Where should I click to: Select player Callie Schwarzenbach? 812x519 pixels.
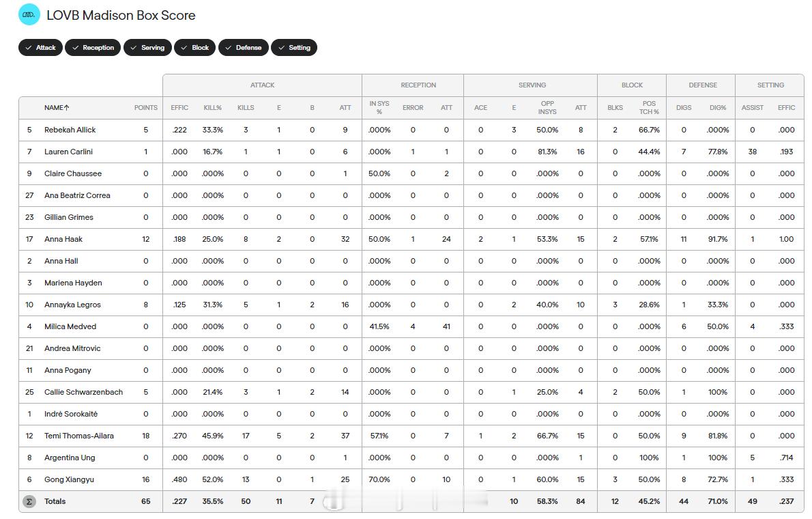click(83, 392)
